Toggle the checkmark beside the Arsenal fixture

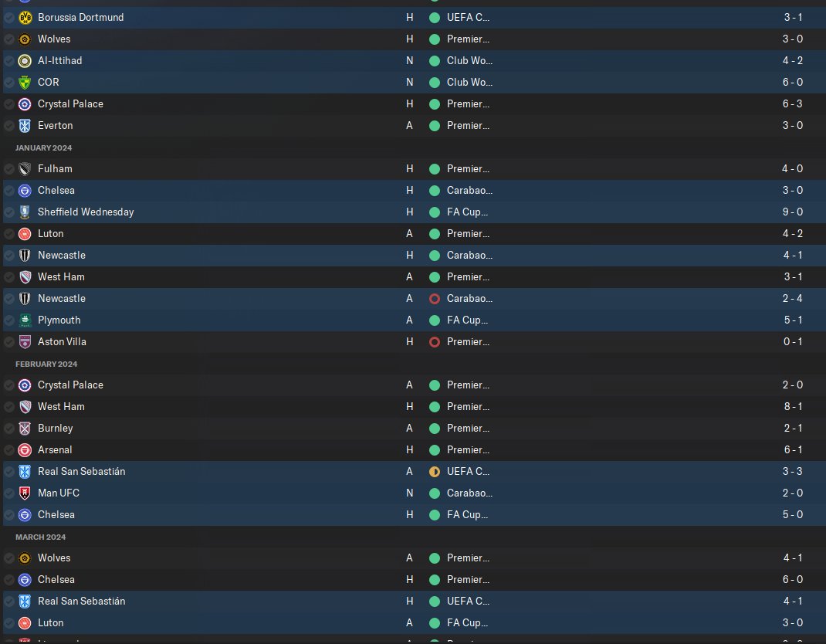pyautogui.click(x=9, y=449)
